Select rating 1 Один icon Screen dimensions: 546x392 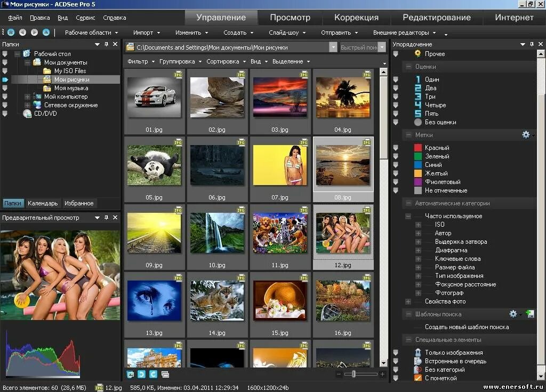[418, 79]
